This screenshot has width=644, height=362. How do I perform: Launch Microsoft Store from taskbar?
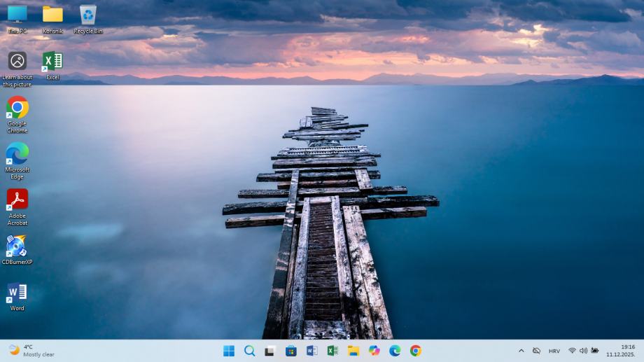[290, 351]
